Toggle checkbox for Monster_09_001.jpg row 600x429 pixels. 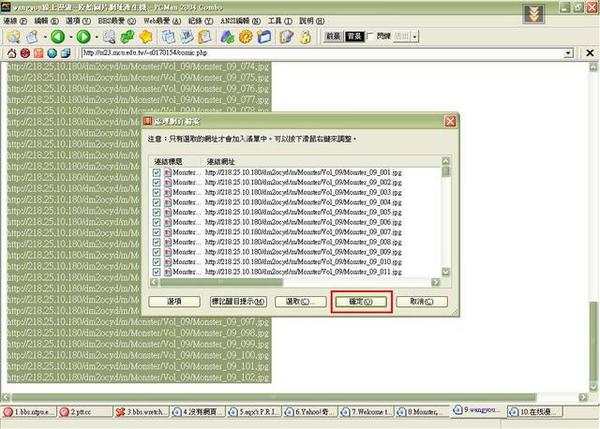[157, 173]
